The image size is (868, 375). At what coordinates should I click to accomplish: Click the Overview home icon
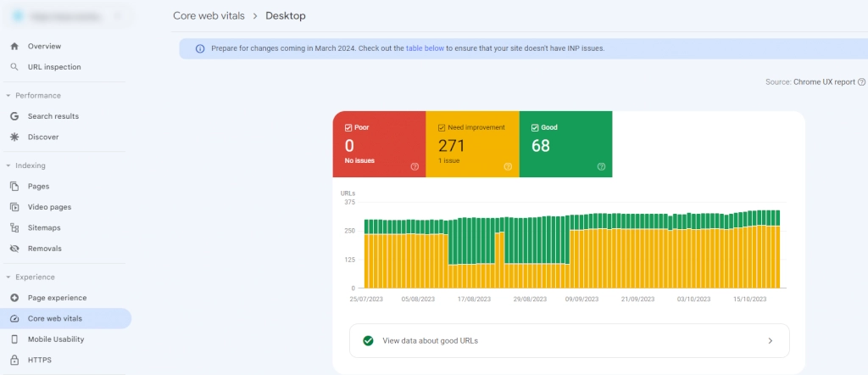click(15, 47)
